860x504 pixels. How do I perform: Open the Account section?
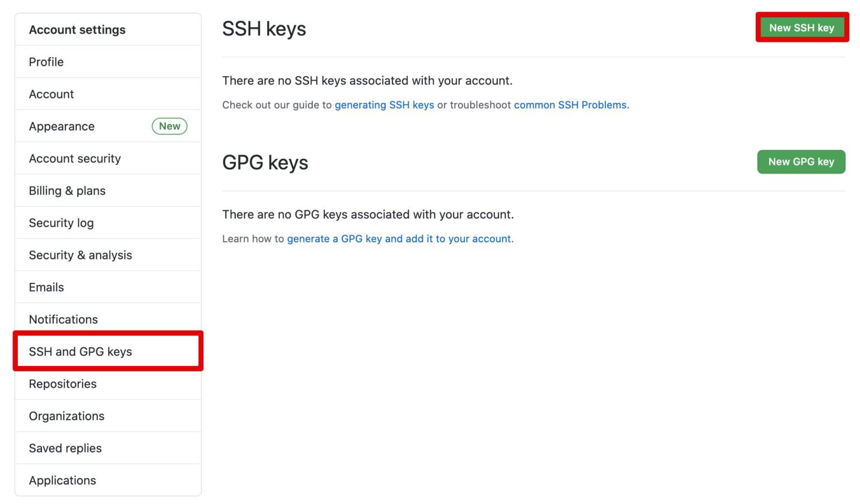pyautogui.click(x=51, y=94)
